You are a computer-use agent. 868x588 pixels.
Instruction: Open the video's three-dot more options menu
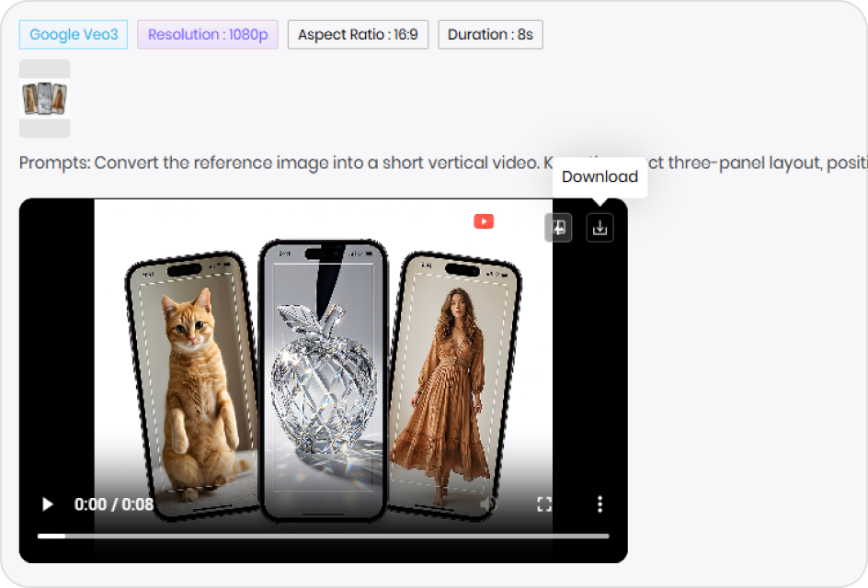[600, 504]
